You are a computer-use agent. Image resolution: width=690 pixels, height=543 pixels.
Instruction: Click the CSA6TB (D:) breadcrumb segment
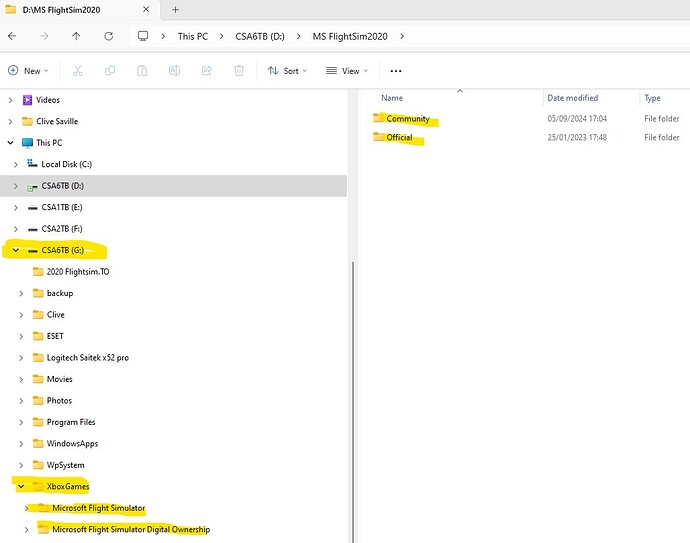(259, 36)
